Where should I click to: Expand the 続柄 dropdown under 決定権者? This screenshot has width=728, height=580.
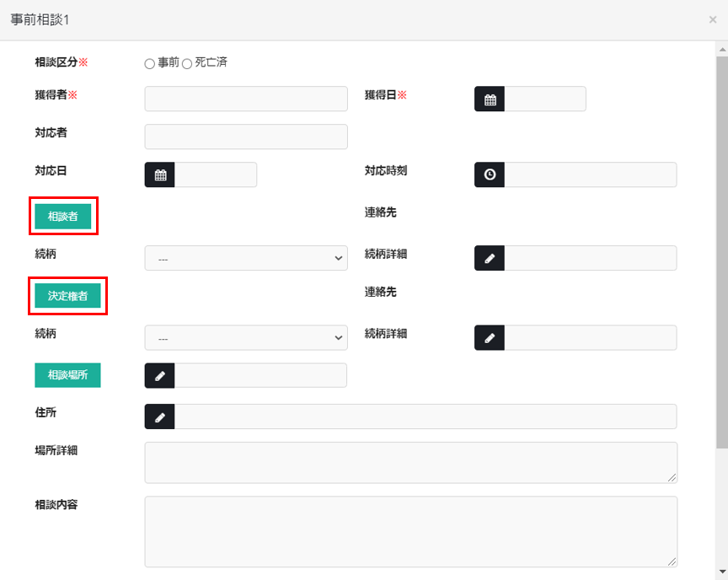click(246, 337)
